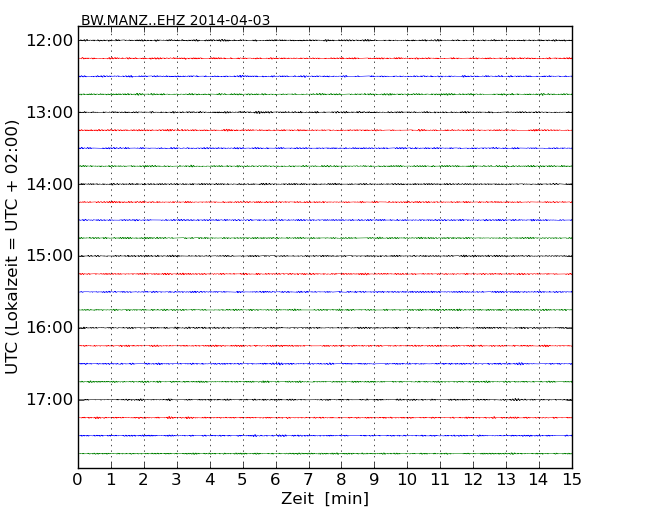Click the x-axis tick label 3
The image size is (650, 520).
click(x=177, y=480)
